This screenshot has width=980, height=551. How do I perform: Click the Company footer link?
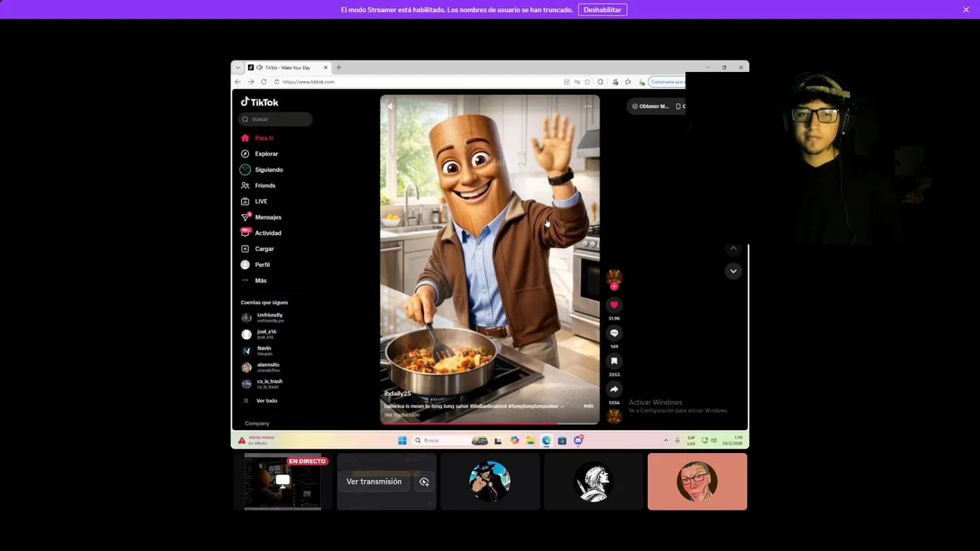pos(257,423)
